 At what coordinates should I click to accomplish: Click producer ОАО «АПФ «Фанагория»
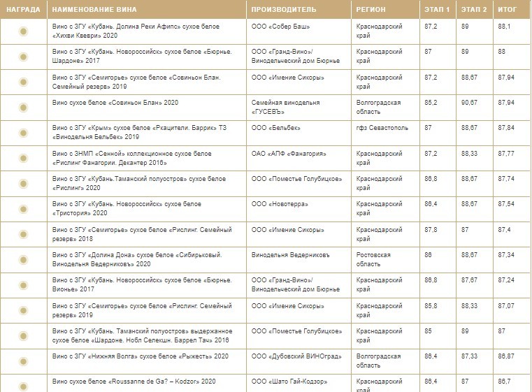pyautogui.click(x=289, y=154)
